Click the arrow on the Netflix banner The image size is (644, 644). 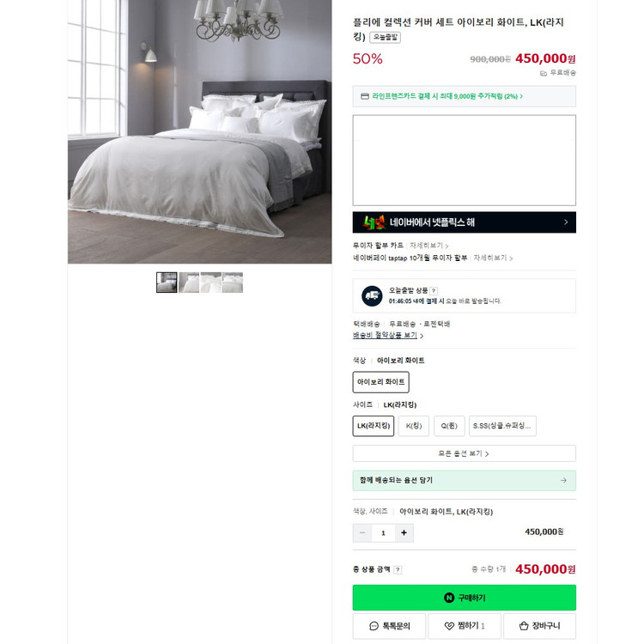pyautogui.click(x=566, y=222)
